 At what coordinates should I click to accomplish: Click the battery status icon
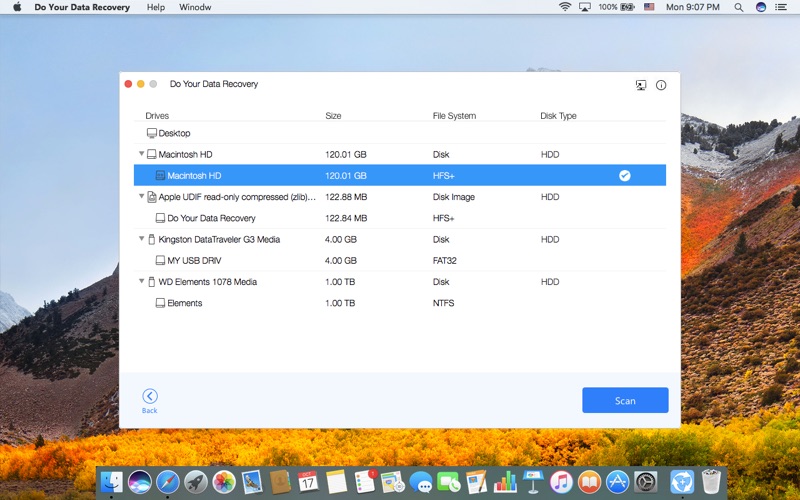click(x=628, y=7)
